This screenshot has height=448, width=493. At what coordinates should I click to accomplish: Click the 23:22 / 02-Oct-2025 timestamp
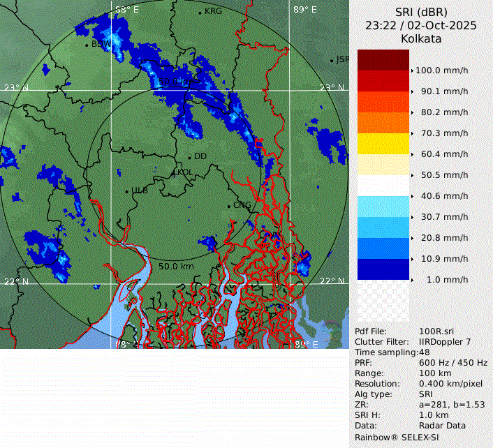click(x=421, y=26)
